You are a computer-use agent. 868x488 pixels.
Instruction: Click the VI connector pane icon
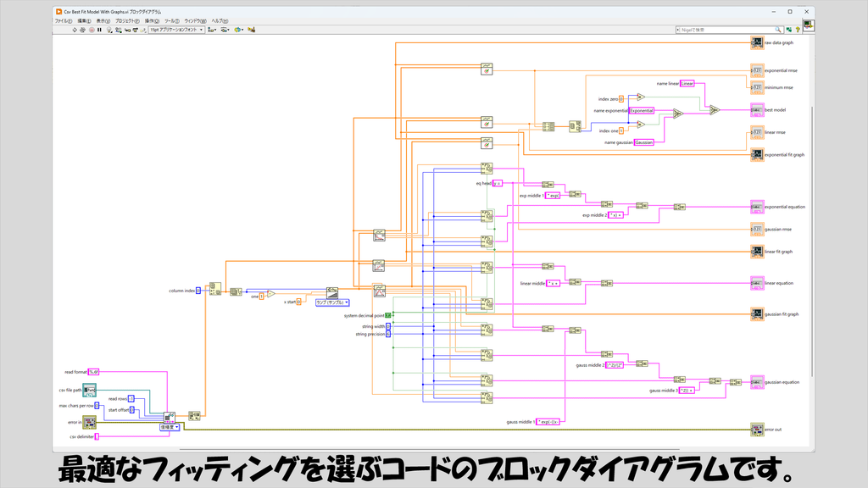point(808,25)
